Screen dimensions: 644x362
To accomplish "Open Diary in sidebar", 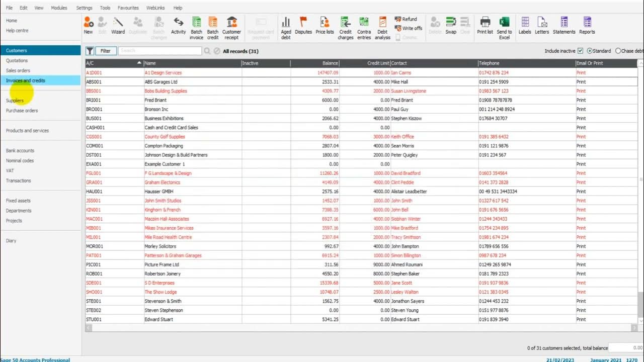I will pyautogui.click(x=11, y=241).
